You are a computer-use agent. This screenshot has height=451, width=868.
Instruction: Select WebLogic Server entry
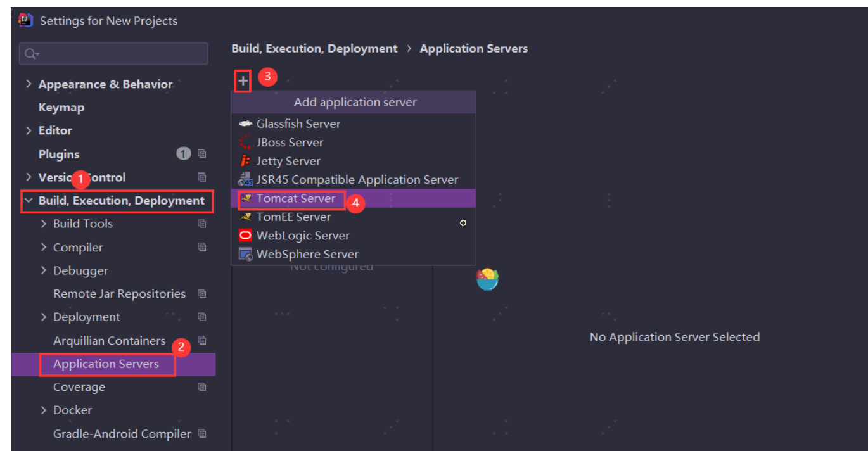(x=354, y=236)
